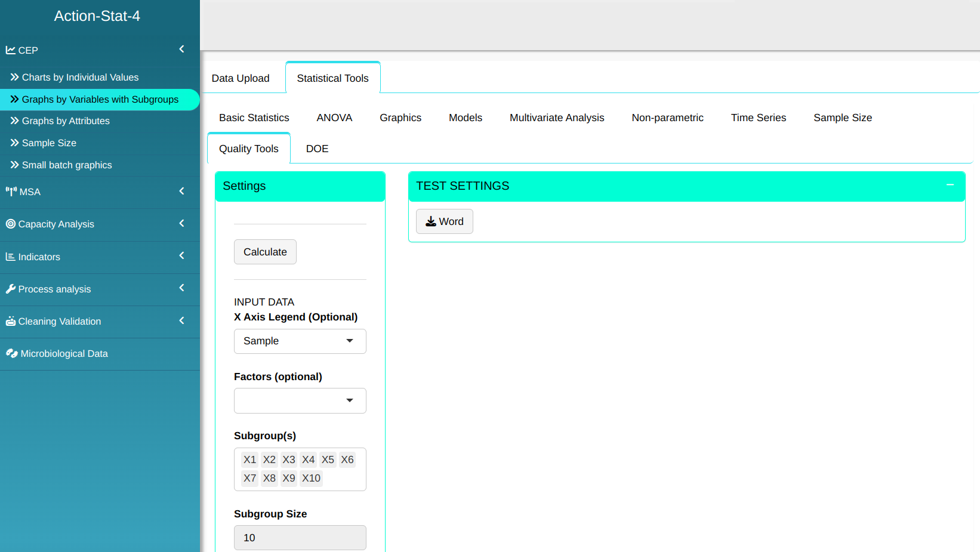Download report with Word button
Viewport: 980px width, 552px height.
point(444,221)
